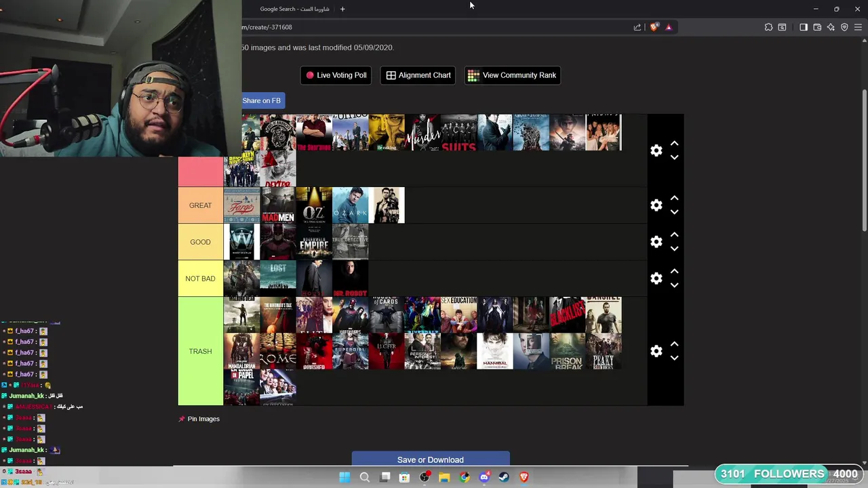
Task: Open Brave VPN shield icon
Action: pyautogui.click(x=844, y=27)
